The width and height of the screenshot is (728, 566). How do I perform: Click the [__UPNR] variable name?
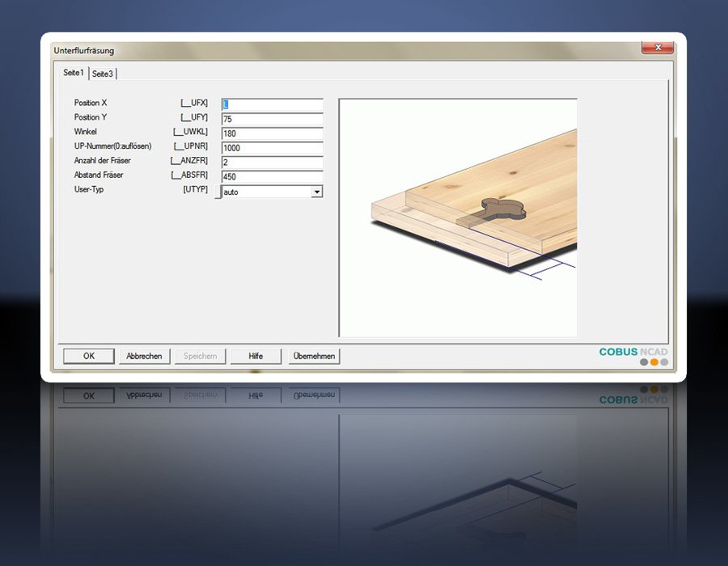click(x=191, y=146)
